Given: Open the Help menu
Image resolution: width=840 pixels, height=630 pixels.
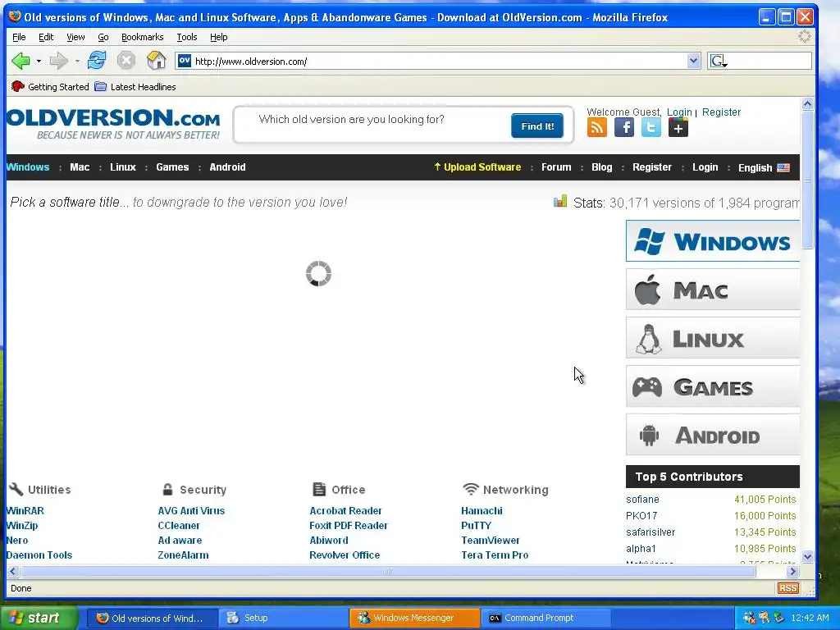Looking at the screenshot, I should [x=218, y=37].
